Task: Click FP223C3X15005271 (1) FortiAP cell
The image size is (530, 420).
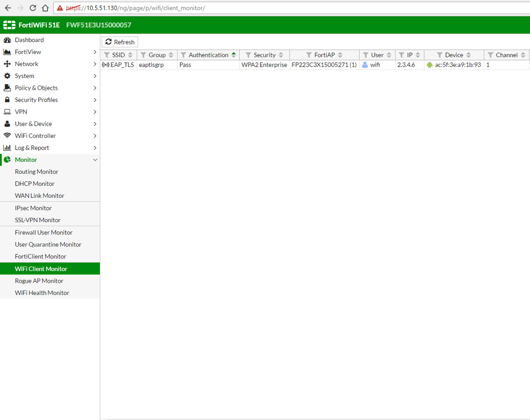Action: (x=324, y=65)
